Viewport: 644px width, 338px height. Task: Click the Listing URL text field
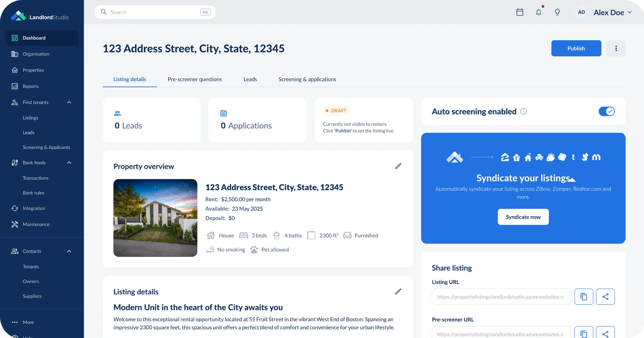501,297
